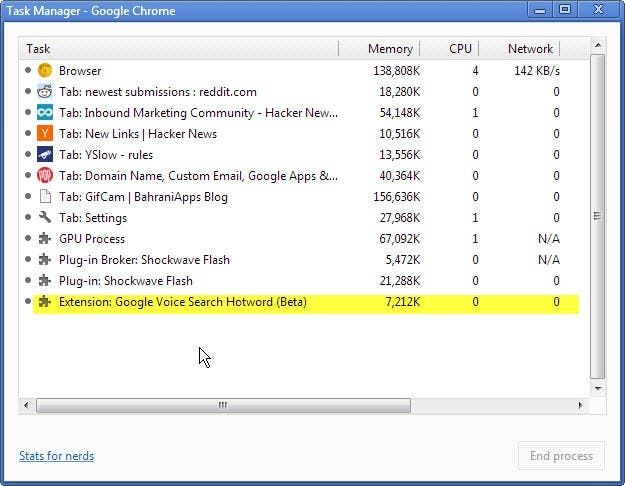Image resolution: width=625 pixels, height=486 pixels.
Task: Click the Inbound Marketing Community tab icon
Action: tap(45, 113)
